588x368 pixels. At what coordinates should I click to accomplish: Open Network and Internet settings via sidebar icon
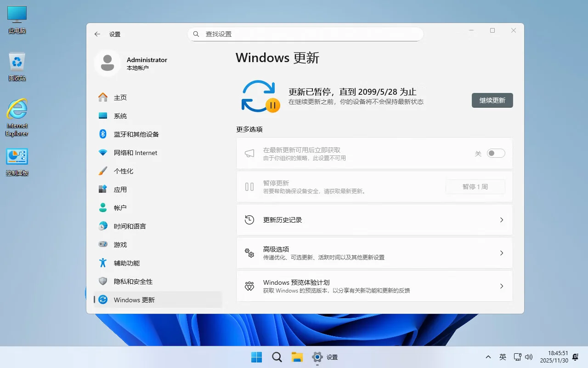pyautogui.click(x=103, y=152)
